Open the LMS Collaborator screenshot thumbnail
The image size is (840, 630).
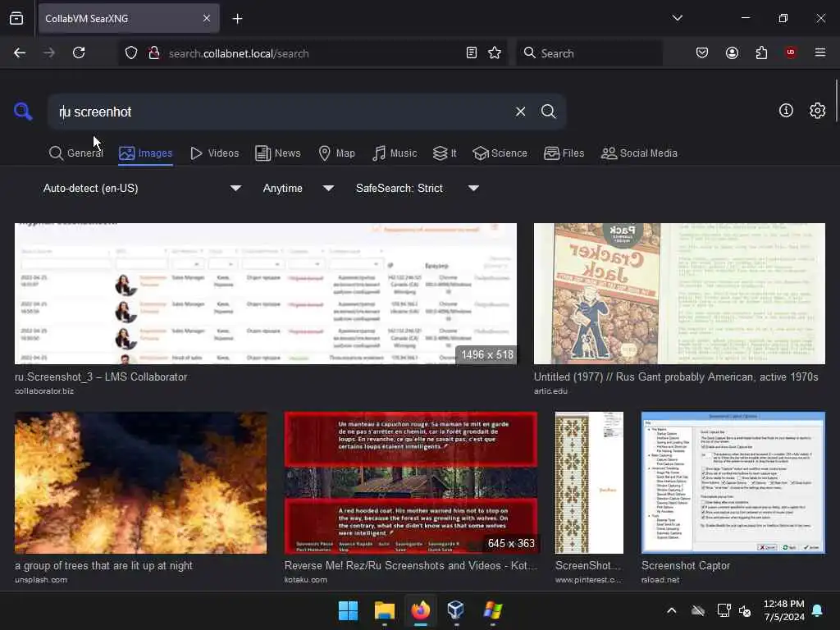click(x=266, y=294)
